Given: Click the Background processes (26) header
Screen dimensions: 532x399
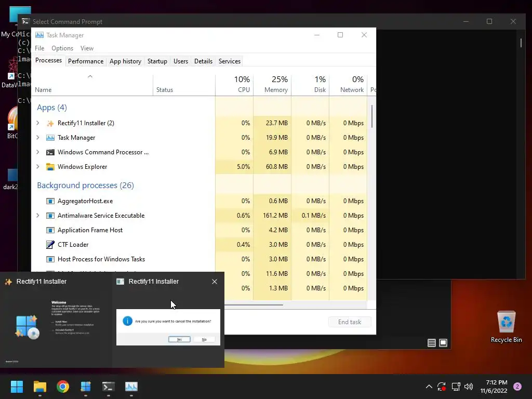Looking at the screenshot, I should click(x=86, y=185).
